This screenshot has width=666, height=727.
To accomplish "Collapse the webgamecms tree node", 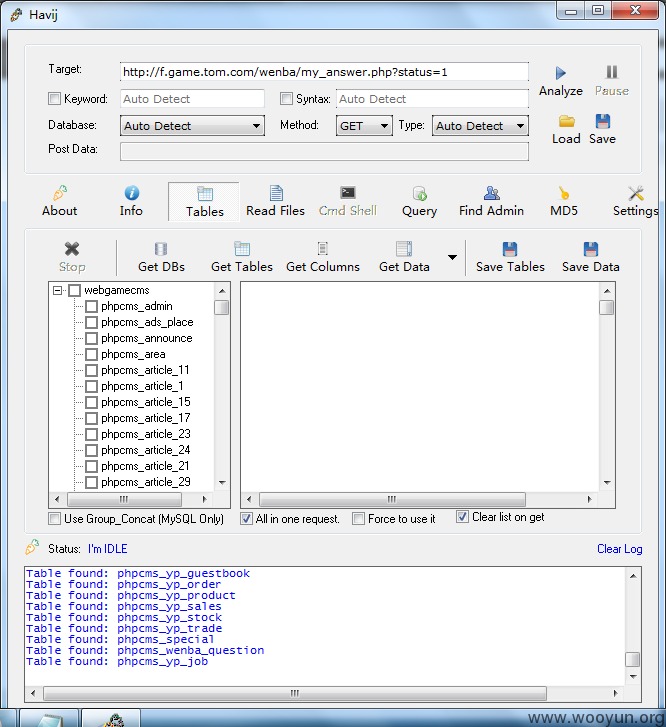I will pos(58,291).
